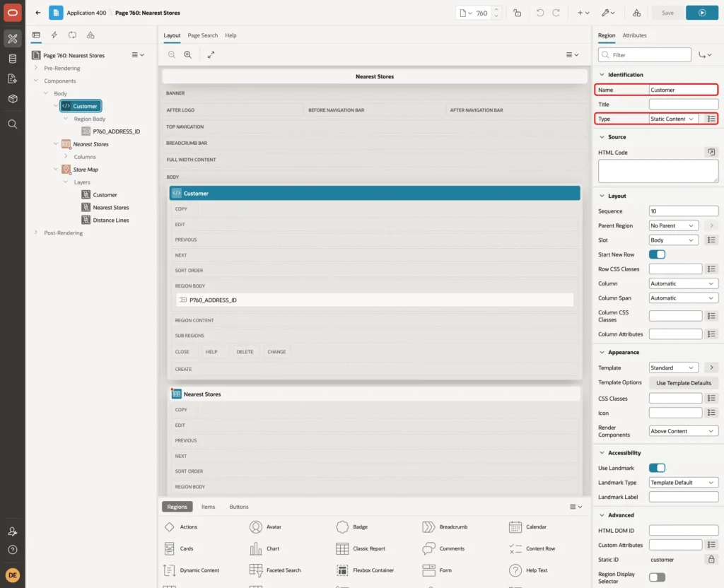Image resolution: width=724 pixels, height=588 pixels.
Task: Go to the Template definition arrow button
Action: pyautogui.click(x=711, y=367)
